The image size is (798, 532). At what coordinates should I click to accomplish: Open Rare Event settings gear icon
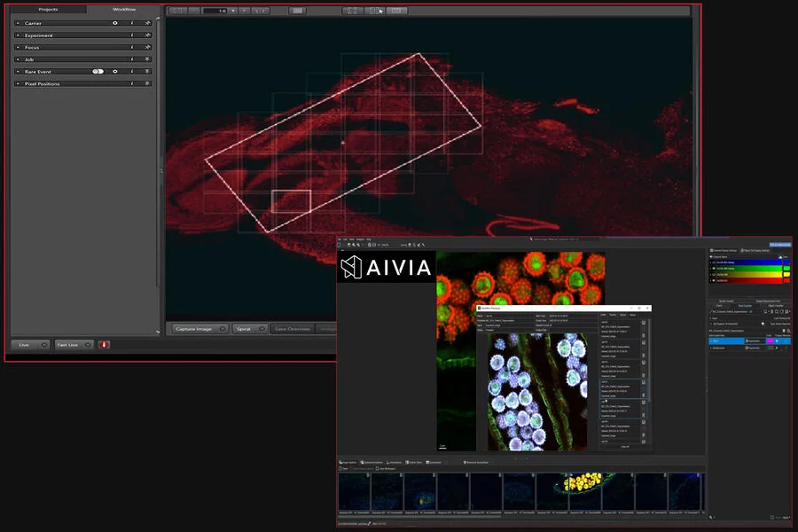coord(115,72)
